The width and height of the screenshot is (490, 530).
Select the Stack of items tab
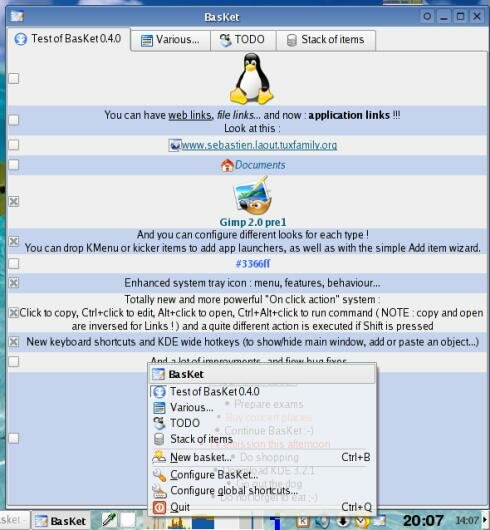tap(326, 40)
